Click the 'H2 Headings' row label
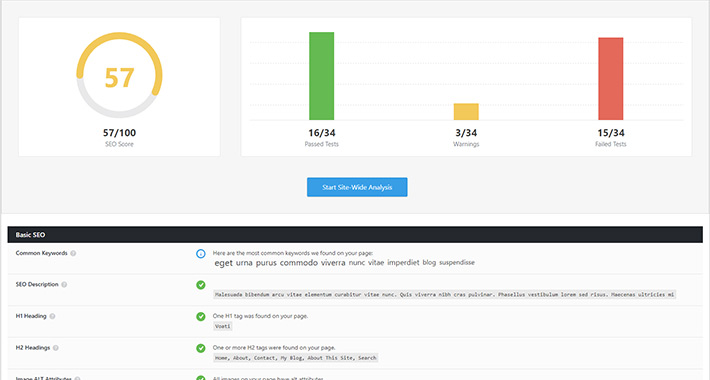The image size is (710, 380). [33, 348]
